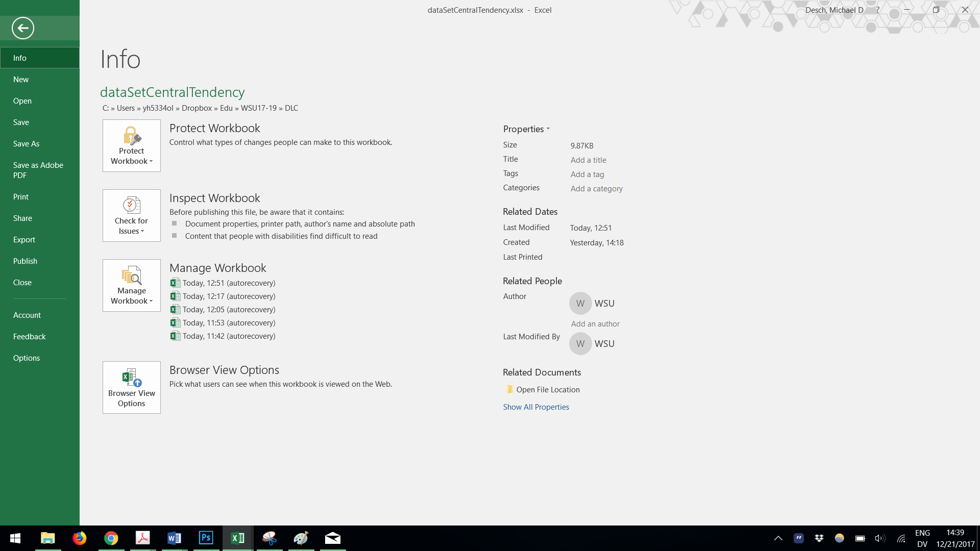This screenshot has width=980, height=551.
Task: Click Add a title field
Action: point(588,160)
